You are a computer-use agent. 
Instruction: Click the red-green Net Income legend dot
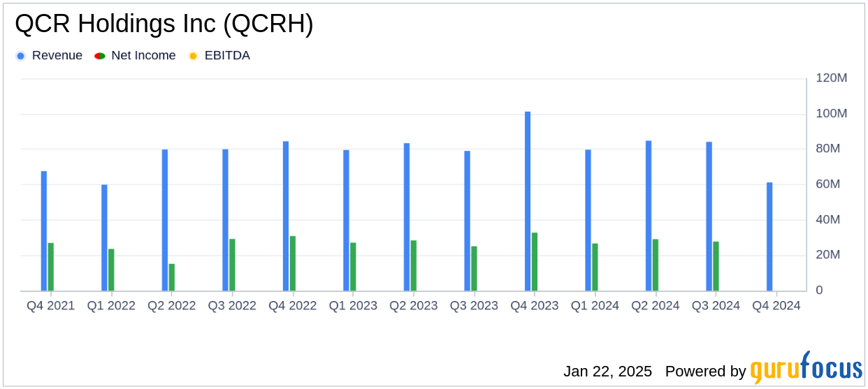pos(99,56)
